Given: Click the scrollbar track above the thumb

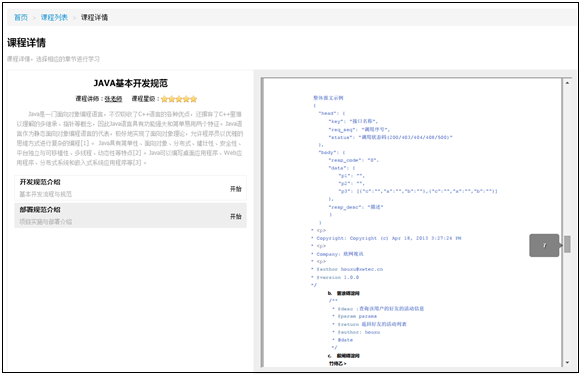Looking at the screenshot, I should point(567,161).
